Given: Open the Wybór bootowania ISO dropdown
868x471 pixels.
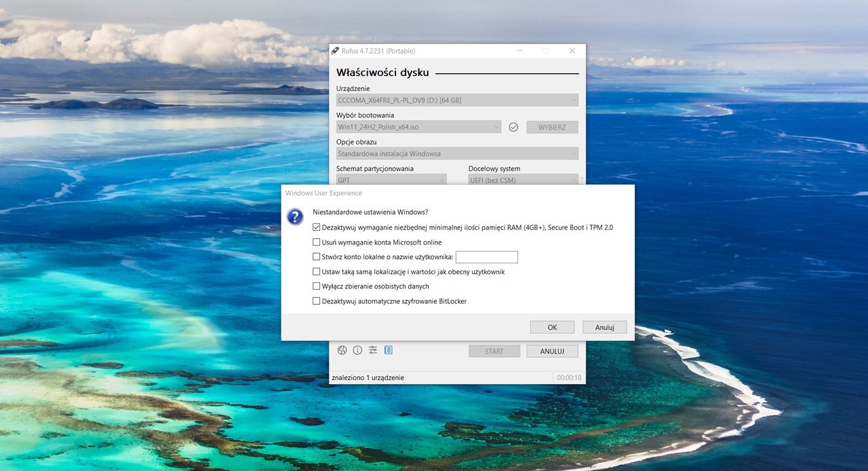Looking at the screenshot, I should coord(418,127).
